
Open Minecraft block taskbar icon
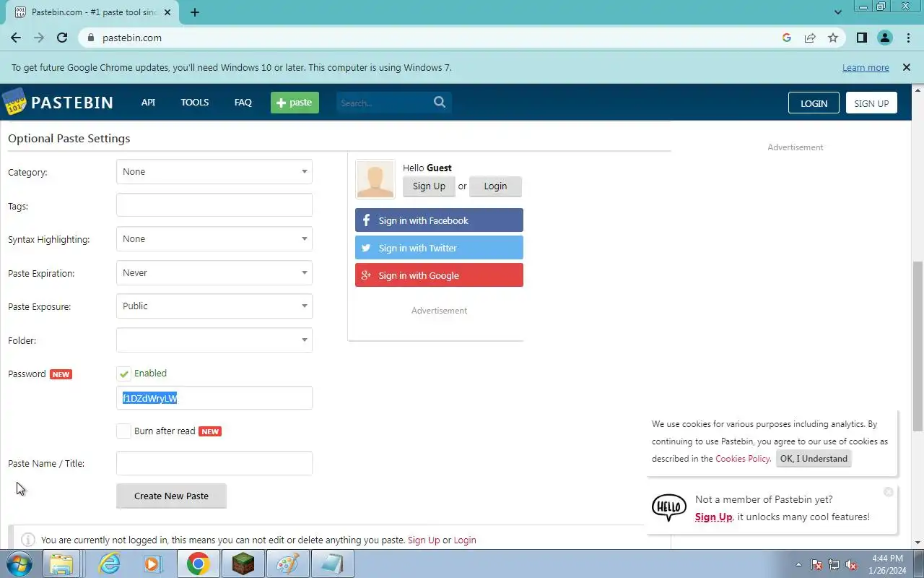[243, 564]
